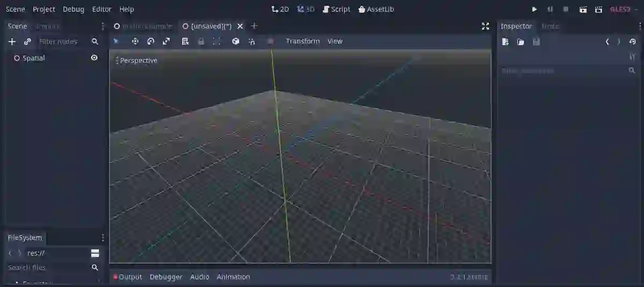Open the Editor menu

pos(102,9)
